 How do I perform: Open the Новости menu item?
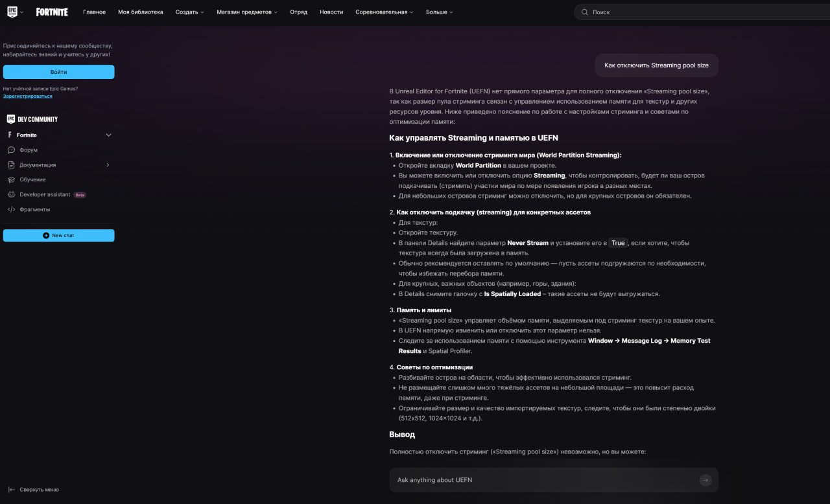[331, 12]
